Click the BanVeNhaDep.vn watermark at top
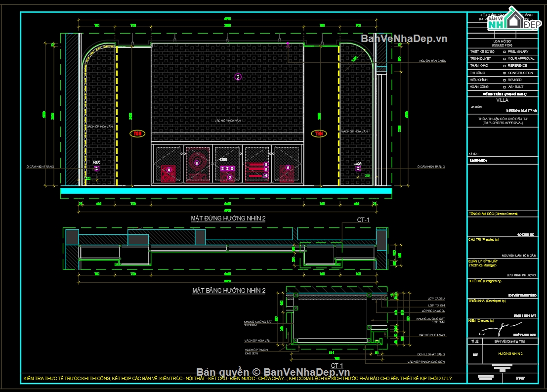Screen dimensions: 547x392 tap(404, 38)
